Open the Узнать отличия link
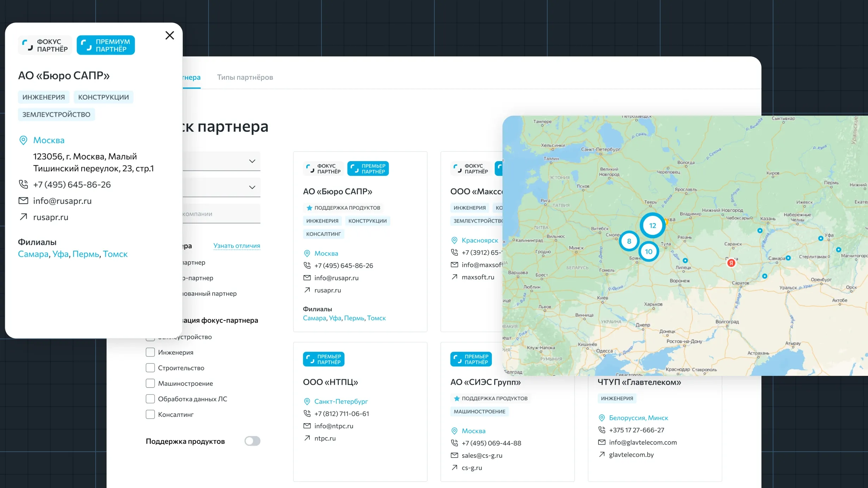868x488 pixels. click(x=237, y=246)
